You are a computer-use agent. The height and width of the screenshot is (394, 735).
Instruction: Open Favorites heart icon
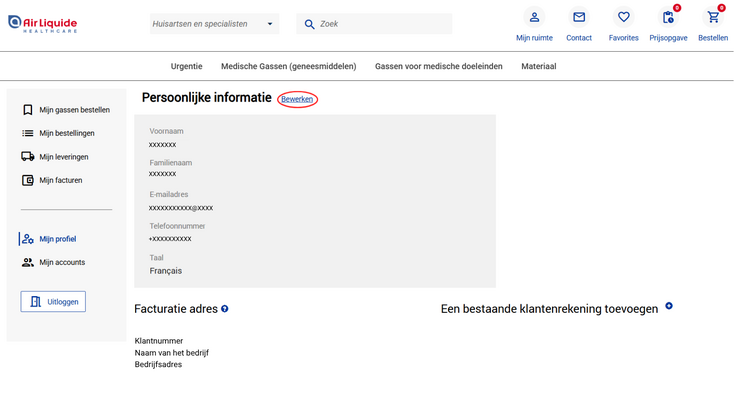623,17
